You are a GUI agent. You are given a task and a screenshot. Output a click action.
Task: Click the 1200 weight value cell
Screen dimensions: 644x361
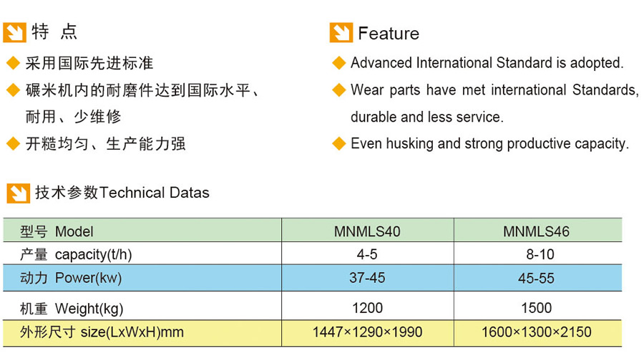(x=367, y=308)
